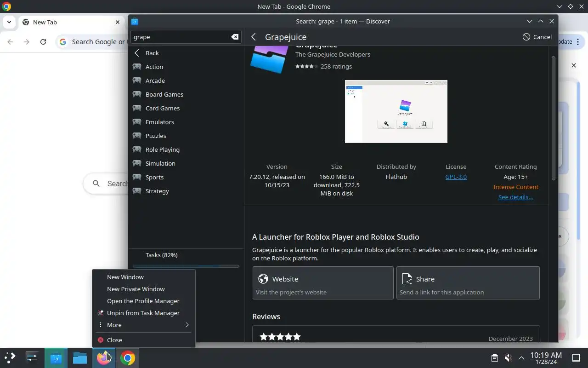
Task: Click Discover icon in taskbar
Action: click(56, 358)
